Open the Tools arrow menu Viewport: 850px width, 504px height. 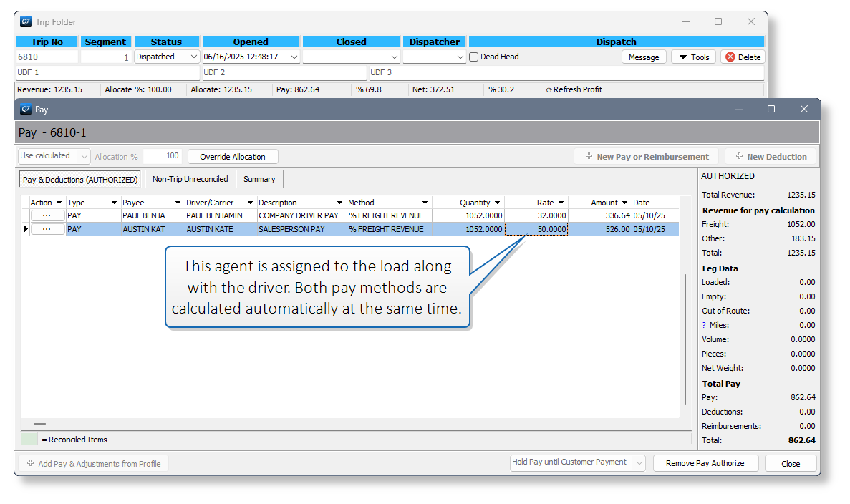click(693, 57)
